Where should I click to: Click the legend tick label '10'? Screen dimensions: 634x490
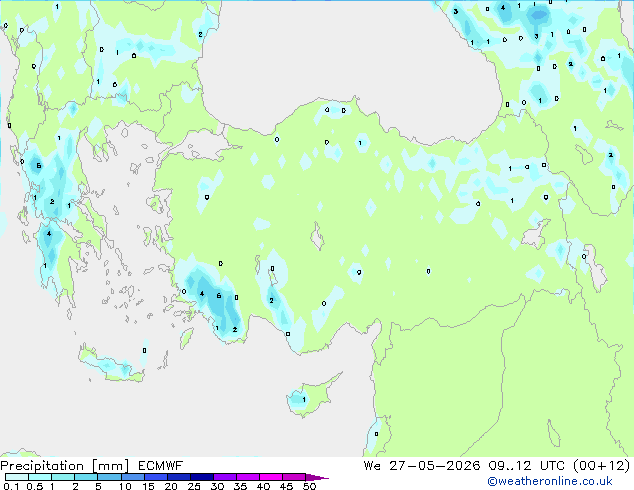pyautogui.click(x=125, y=486)
